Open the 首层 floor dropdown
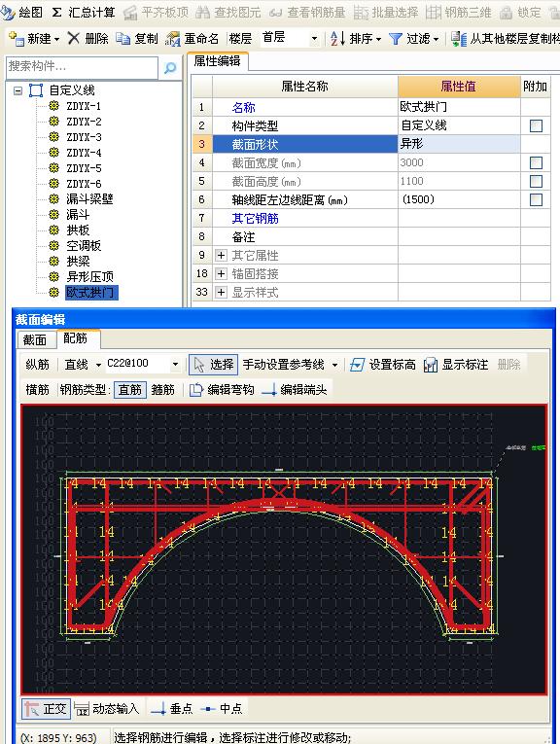 pos(314,39)
